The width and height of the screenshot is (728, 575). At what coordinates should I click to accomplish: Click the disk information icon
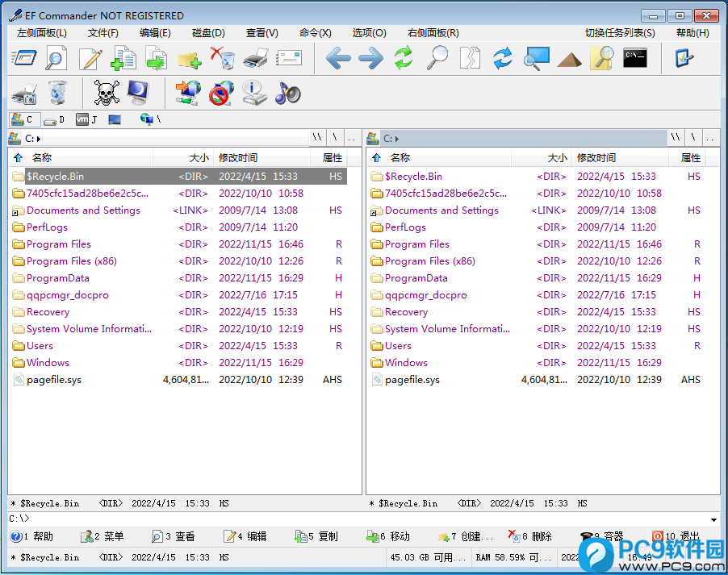coord(254,93)
